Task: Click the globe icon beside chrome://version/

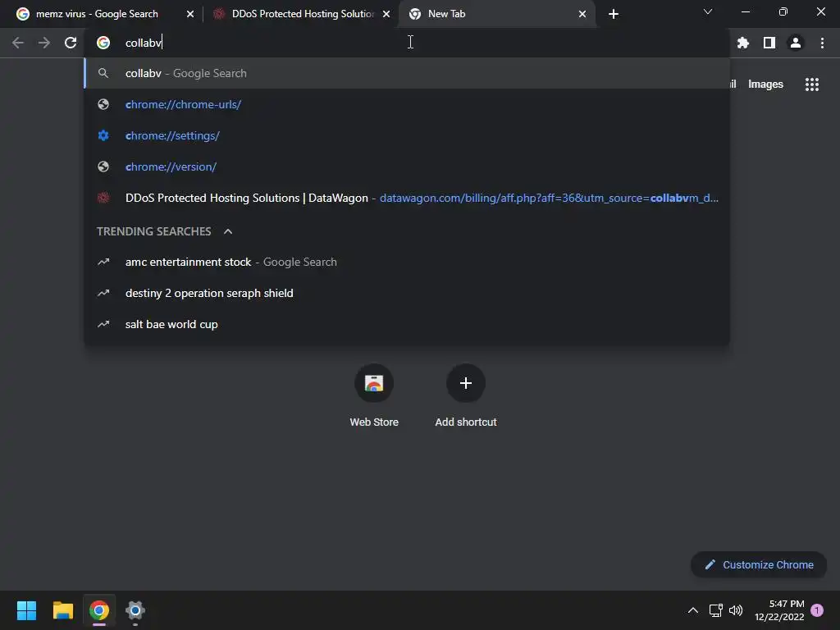Action: click(x=103, y=167)
